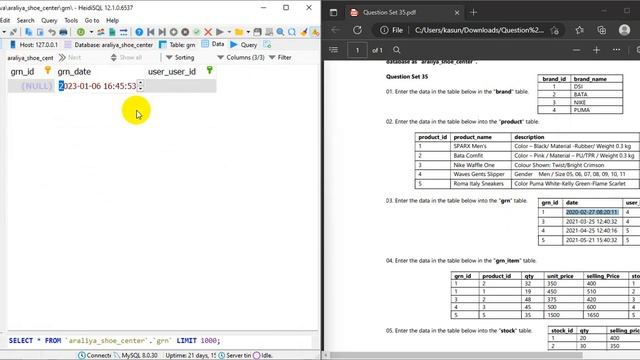Click the new query tab icon
This screenshot has height=360, width=640.
[x=267, y=44]
